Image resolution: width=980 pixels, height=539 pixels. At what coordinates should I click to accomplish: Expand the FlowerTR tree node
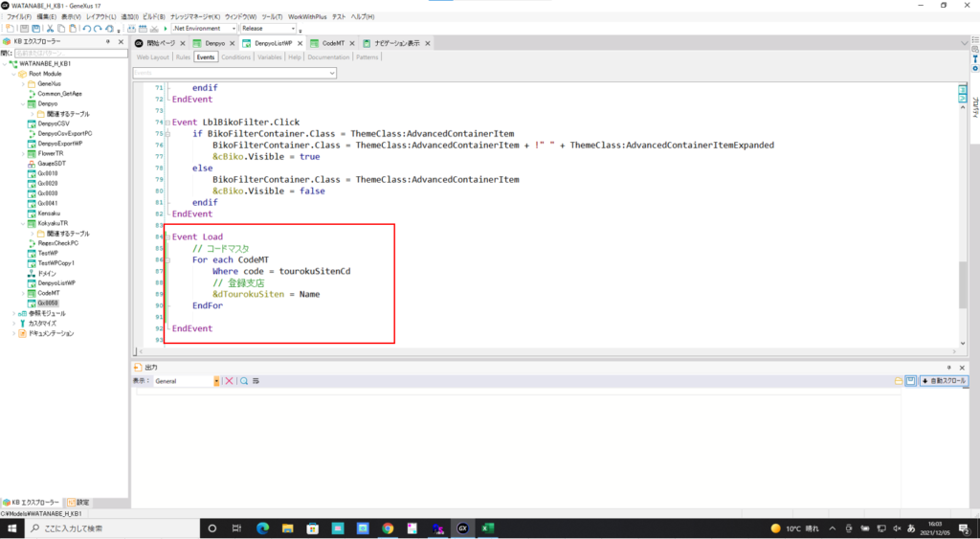point(23,154)
